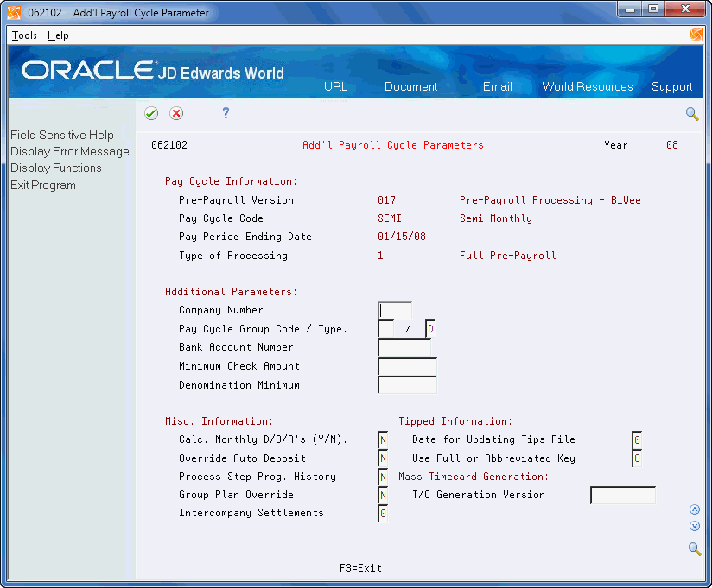Click the green checkmark OK icon
This screenshot has height=588, width=712.
[x=151, y=113]
